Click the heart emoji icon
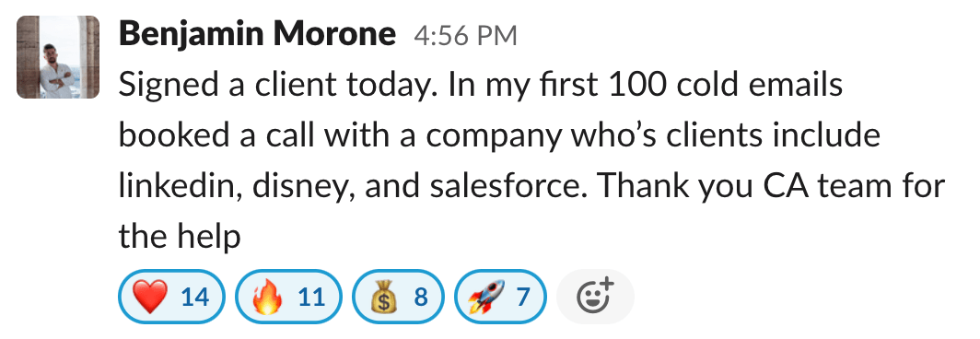The height and width of the screenshot is (339, 980). tap(151, 298)
